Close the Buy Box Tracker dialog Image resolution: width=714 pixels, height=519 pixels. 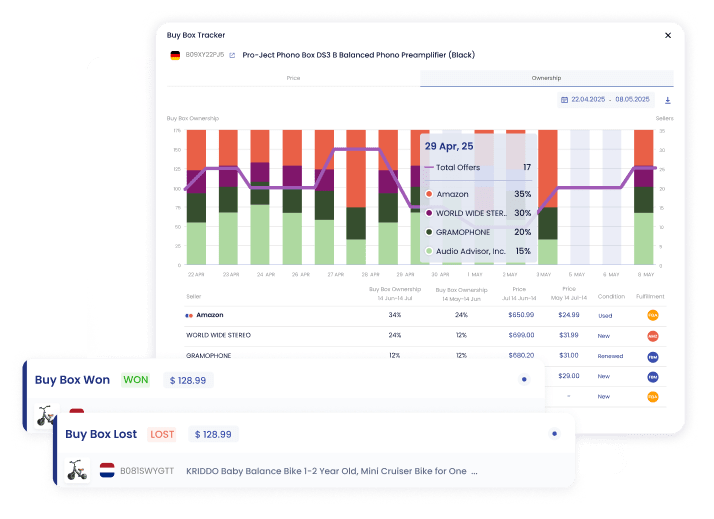coord(668,35)
